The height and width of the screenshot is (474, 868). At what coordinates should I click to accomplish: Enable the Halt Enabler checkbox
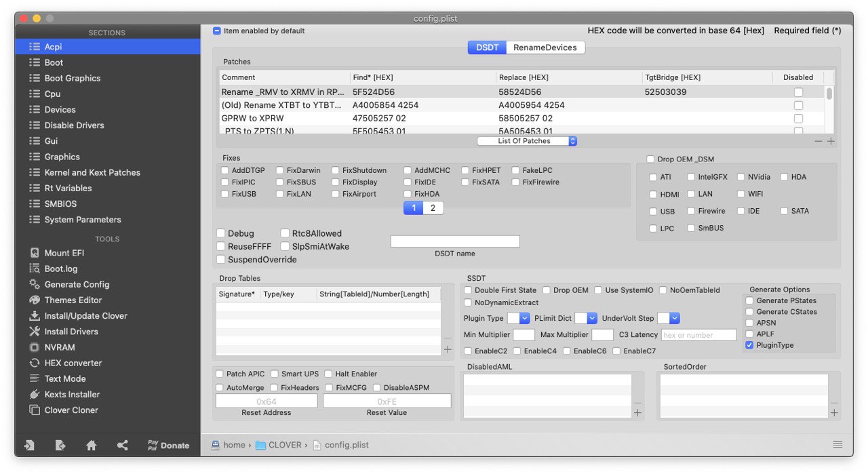tap(329, 374)
